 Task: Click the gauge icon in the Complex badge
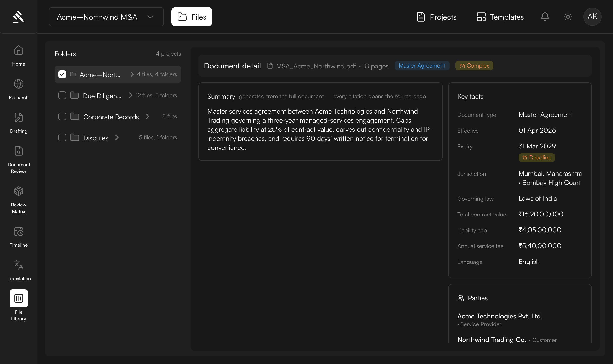coord(462,66)
